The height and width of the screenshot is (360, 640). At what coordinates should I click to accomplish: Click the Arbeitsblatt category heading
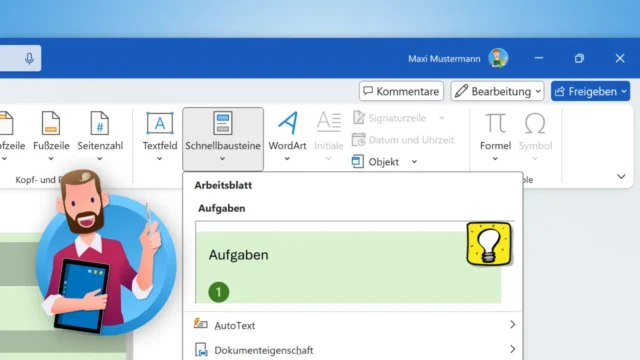coord(223,185)
